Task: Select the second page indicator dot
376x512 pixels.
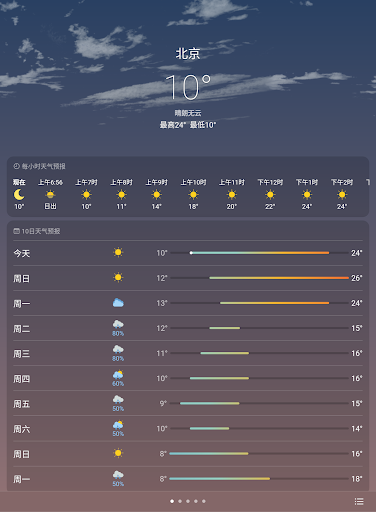Action: 180,501
